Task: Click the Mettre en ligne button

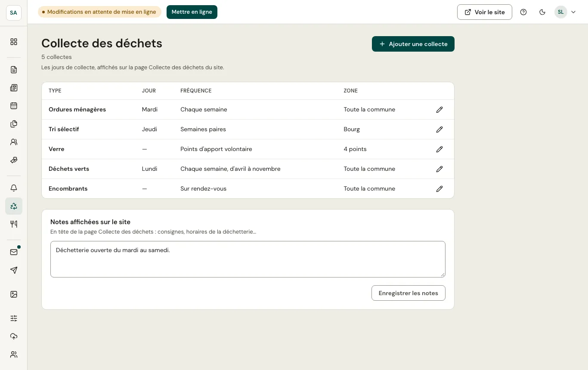Action: tap(192, 12)
